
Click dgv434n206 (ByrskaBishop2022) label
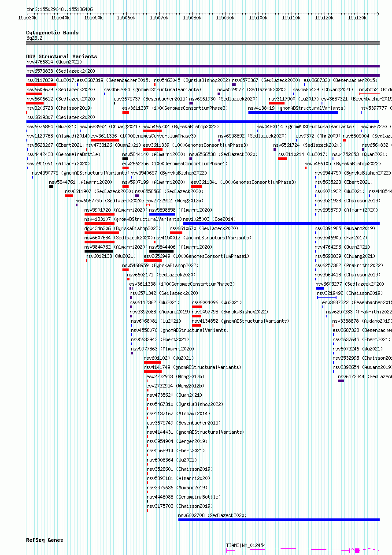pos(122,228)
